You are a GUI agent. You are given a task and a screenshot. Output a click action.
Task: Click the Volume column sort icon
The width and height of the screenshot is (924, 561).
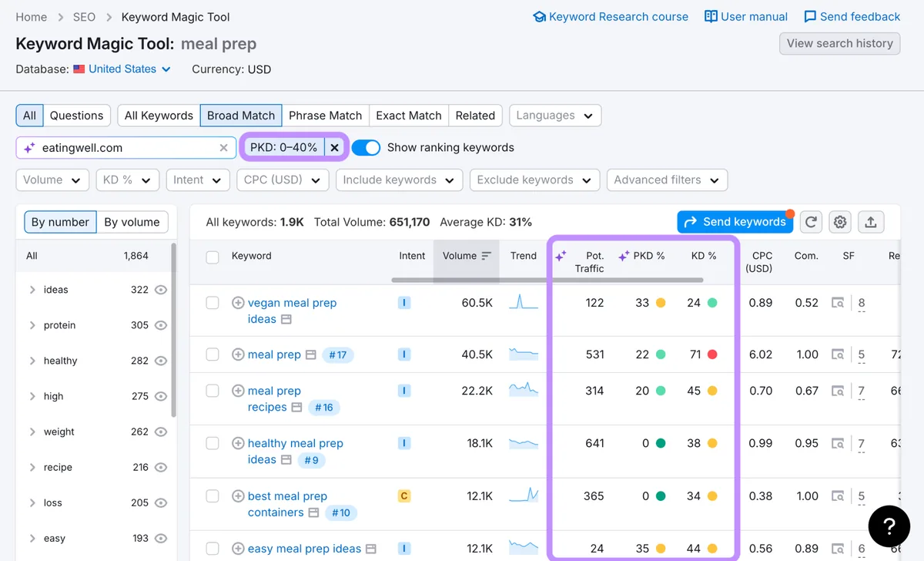click(x=486, y=256)
